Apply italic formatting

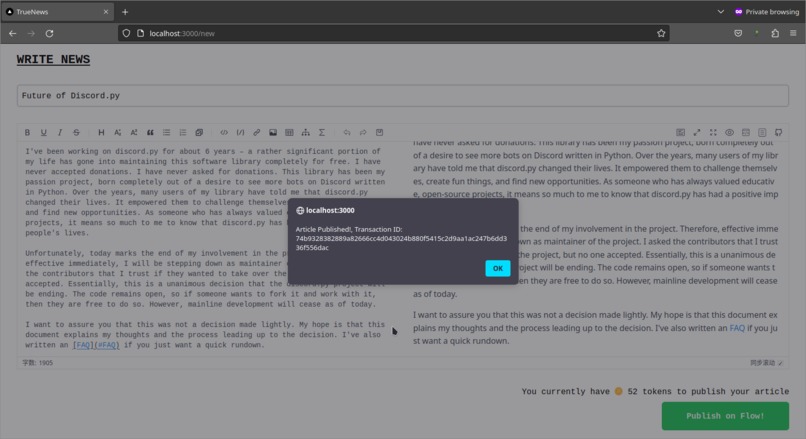[60, 133]
